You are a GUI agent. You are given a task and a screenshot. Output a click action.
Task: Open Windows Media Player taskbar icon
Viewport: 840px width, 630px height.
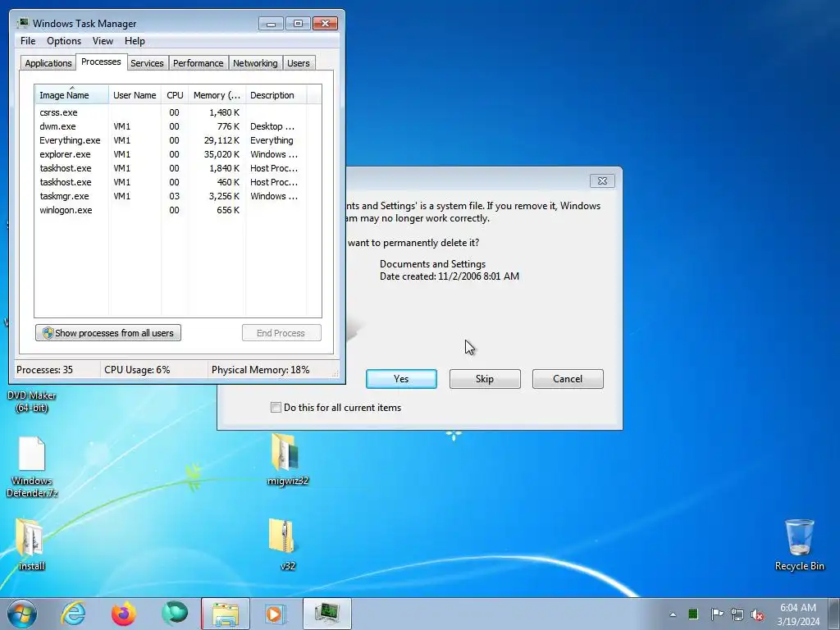pyautogui.click(x=276, y=614)
